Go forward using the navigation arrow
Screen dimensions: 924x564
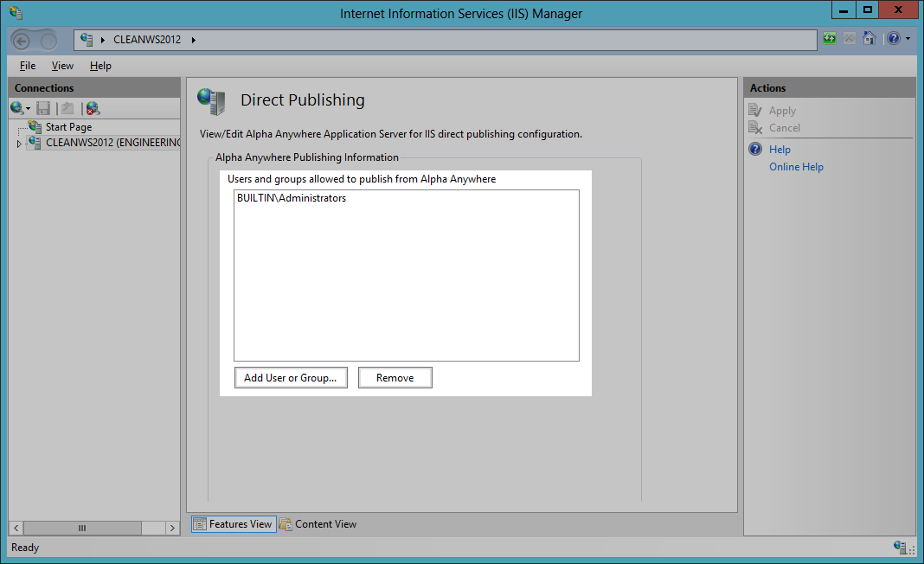click(48, 41)
